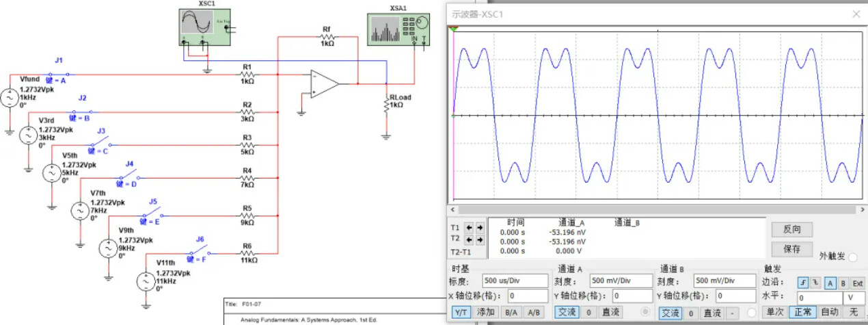868x325 pixels.
Task: Click the 反向 reverse button
Action: [x=792, y=229]
